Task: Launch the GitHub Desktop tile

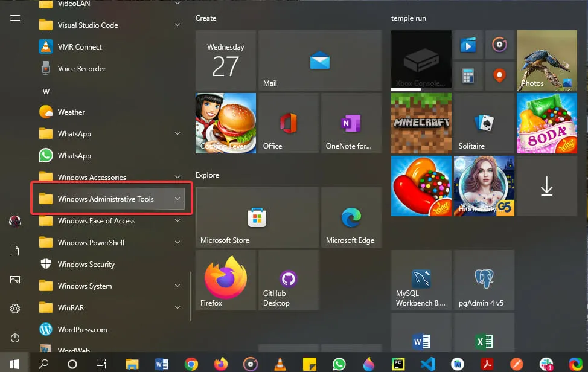Action: [288, 280]
